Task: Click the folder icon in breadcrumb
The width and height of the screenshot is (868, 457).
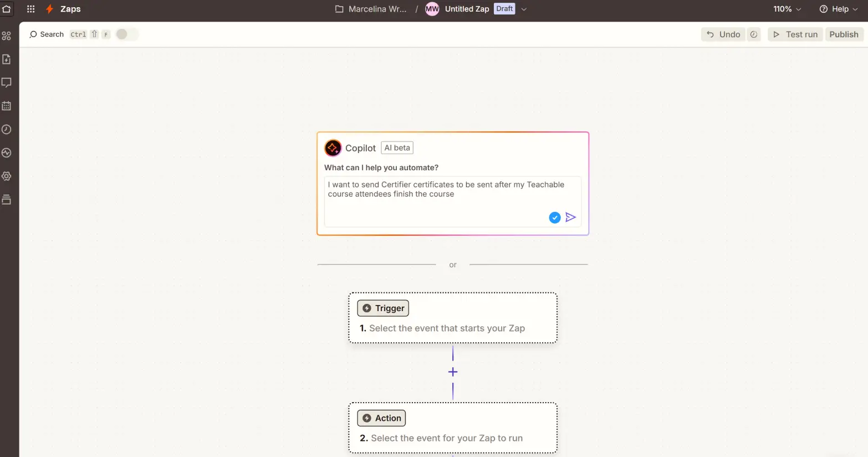Action: (x=339, y=9)
